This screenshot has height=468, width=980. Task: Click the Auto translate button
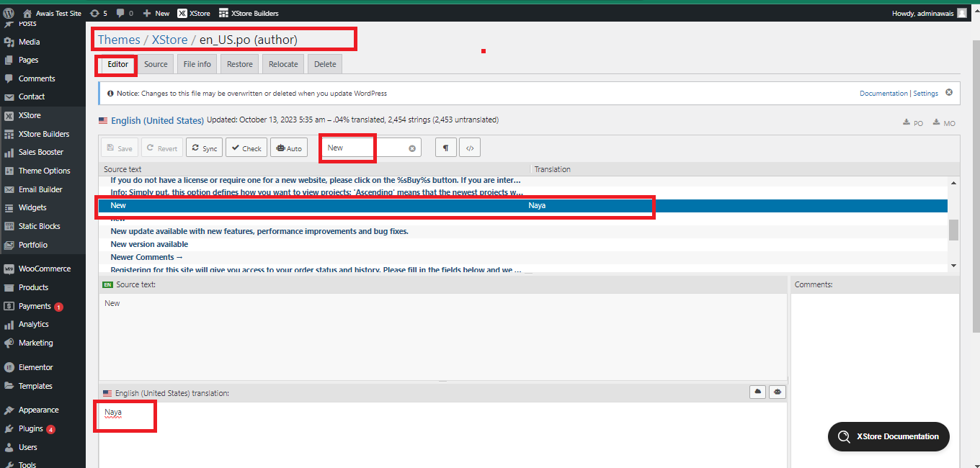click(x=289, y=148)
